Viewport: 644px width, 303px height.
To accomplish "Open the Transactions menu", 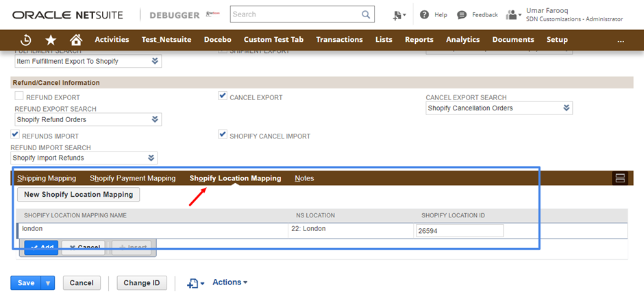I will (339, 40).
